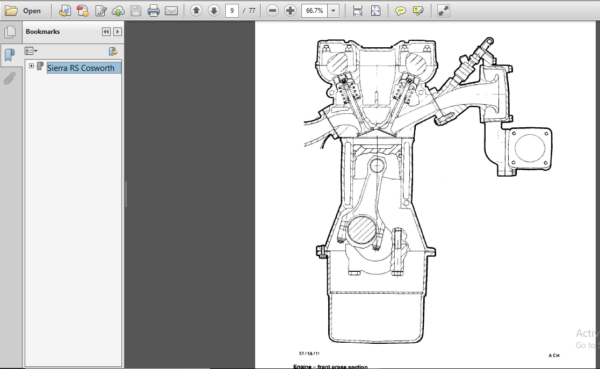Click the save floppy disk icon
This screenshot has height=369, width=600.
pyautogui.click(x=136, y=11)
